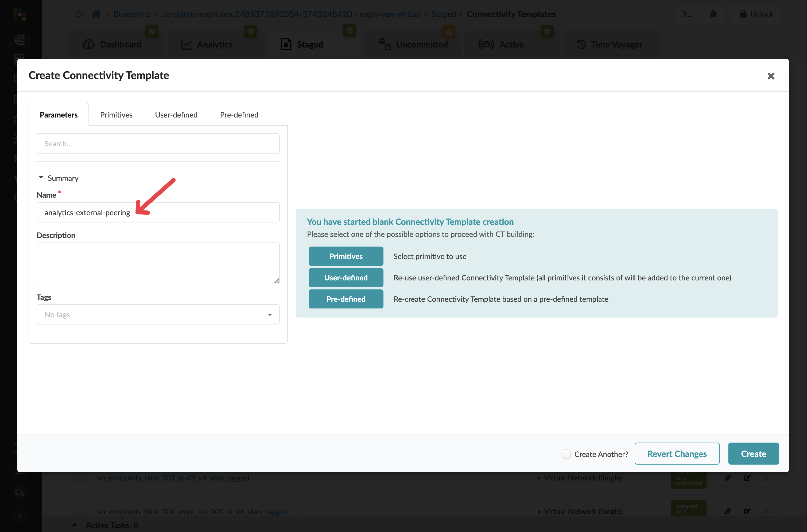
Task: Click the app logo icon in sidebar
Action: point(20,15)
